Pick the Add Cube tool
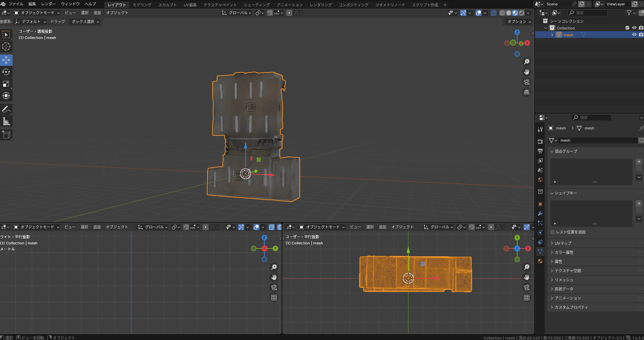Image resolution: width=644 pixels, height=340 pixels. click(x=6, y=135)
